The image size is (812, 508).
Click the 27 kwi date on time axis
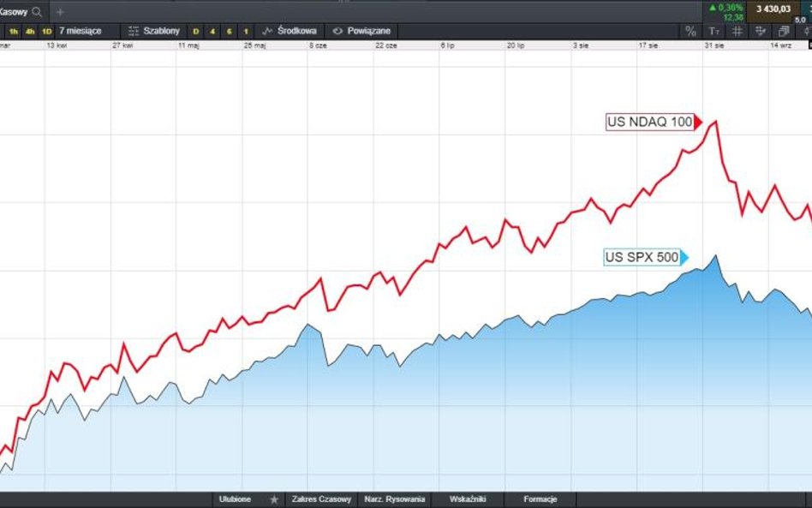tap(122, 45)
